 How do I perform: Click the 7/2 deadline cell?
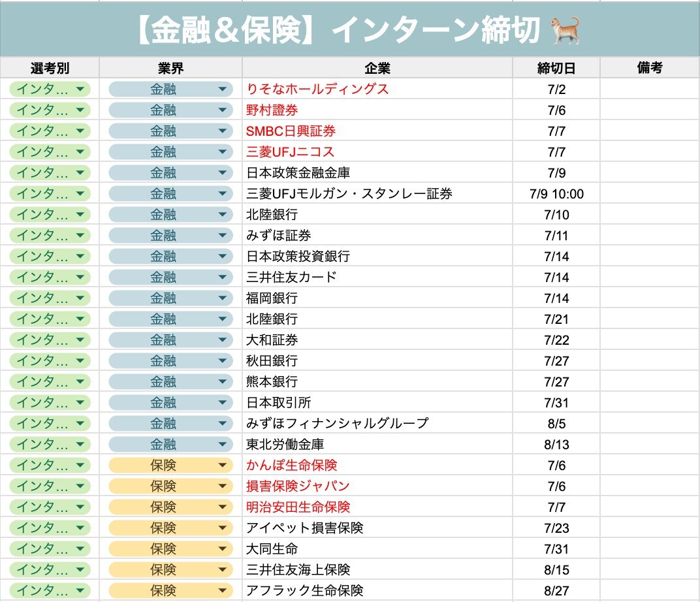(x=556, y=89)
